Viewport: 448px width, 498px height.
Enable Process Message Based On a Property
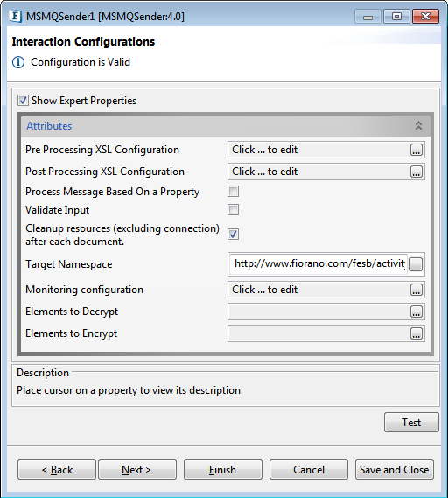click(x=233, y=192)
